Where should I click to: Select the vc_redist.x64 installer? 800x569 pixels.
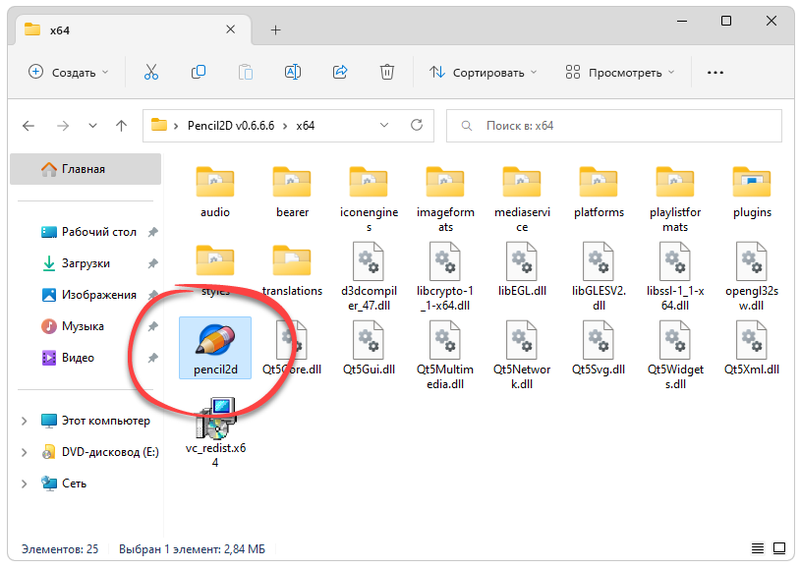click(x=215, y=434)
